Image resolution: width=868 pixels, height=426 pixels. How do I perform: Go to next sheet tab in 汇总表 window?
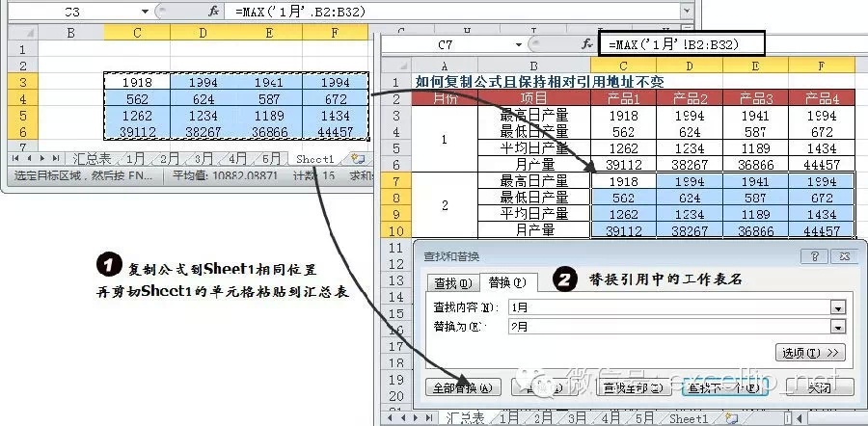pyautogui.click(x=415, y=417)
